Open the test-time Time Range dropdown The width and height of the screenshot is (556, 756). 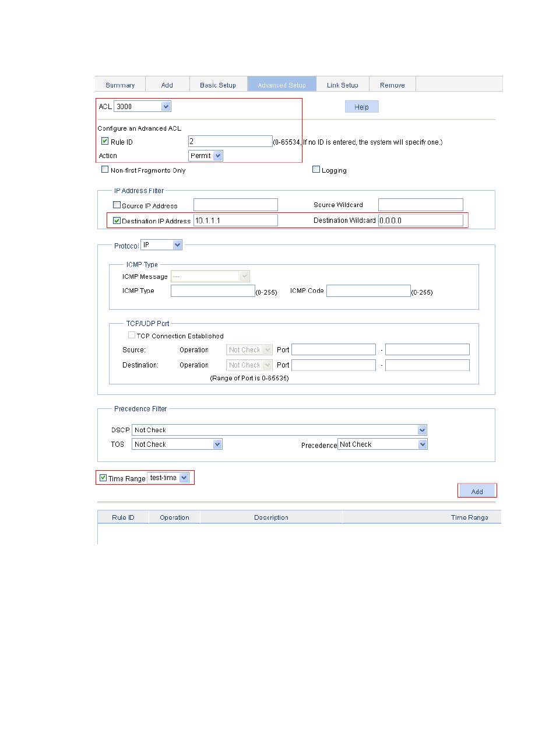point(168,478)
